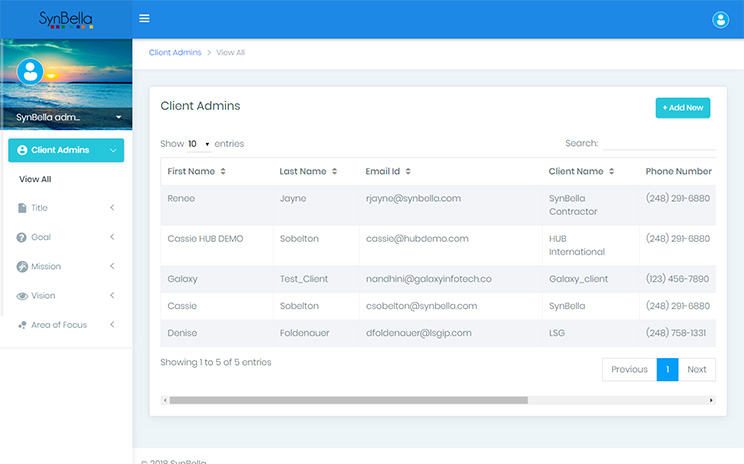Open the Show entries count dropdown

pos(199,144)
